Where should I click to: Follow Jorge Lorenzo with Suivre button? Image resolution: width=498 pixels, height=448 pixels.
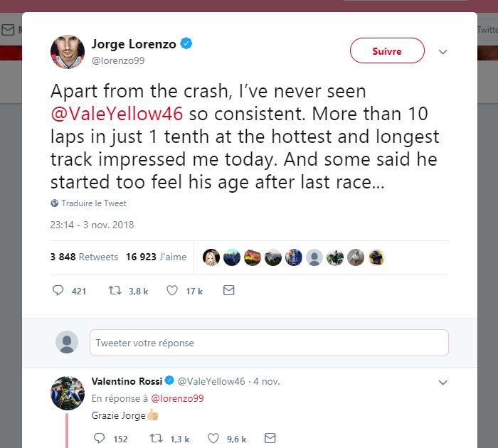click(387, 50)
